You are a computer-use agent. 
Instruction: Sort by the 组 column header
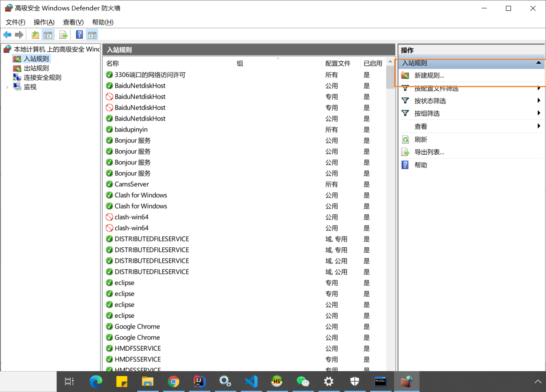(278, 63)
